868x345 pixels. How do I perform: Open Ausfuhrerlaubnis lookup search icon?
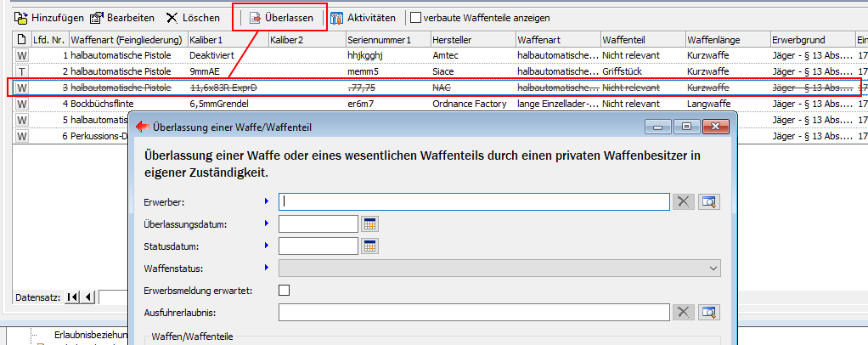[709, 312]
